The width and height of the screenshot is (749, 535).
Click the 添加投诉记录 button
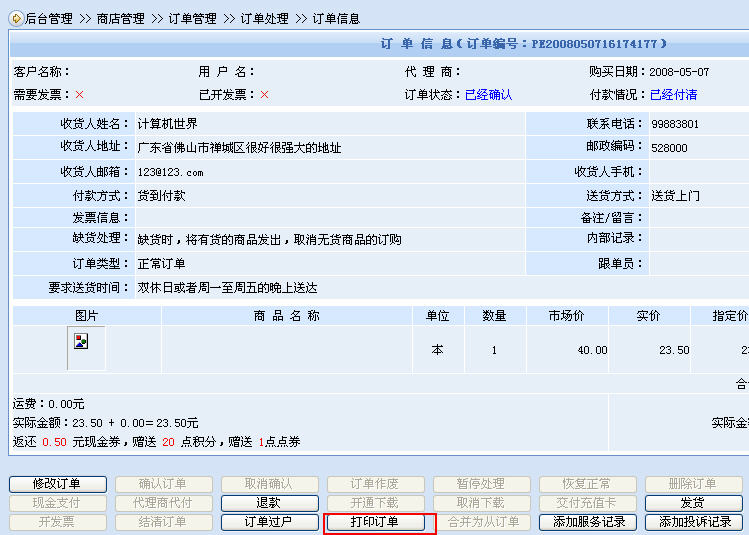coord(694,522)
